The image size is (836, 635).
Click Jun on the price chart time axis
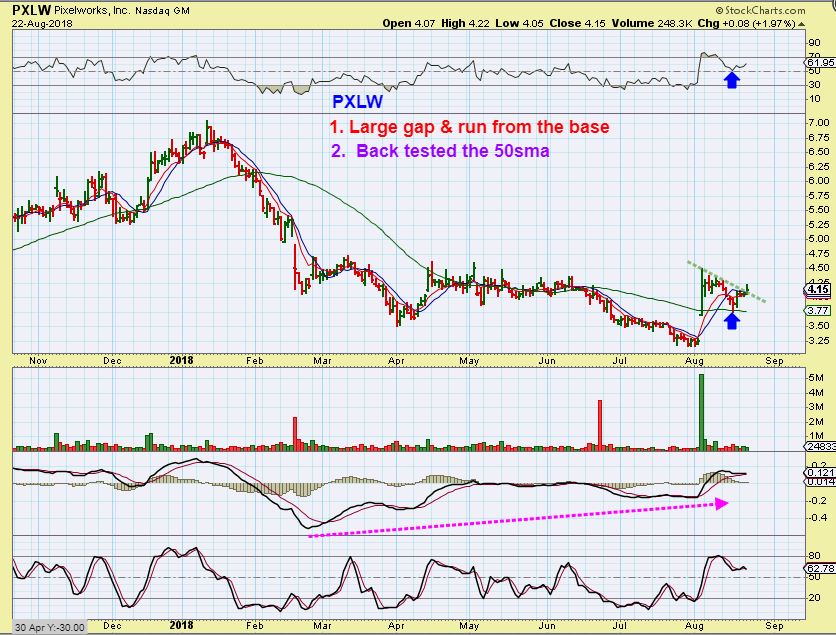[x=547, y=360]
